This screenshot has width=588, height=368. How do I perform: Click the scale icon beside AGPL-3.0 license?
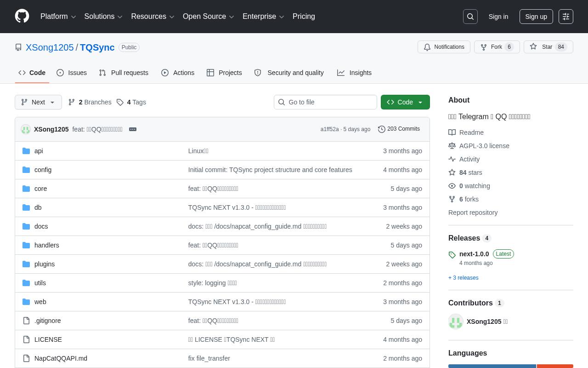coord(452,146)
